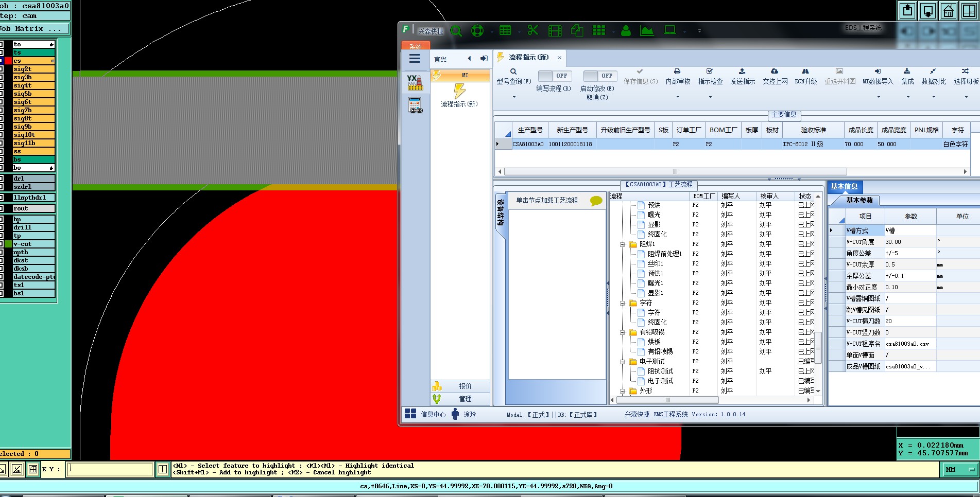Screen dimensions: 980x497
Task: Click the yellow speech bubble icon
Action: click(596, 201)
